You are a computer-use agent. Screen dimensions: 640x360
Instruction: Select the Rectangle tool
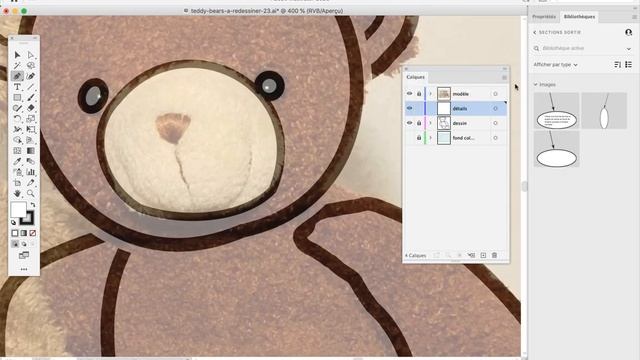coord(17,98)
